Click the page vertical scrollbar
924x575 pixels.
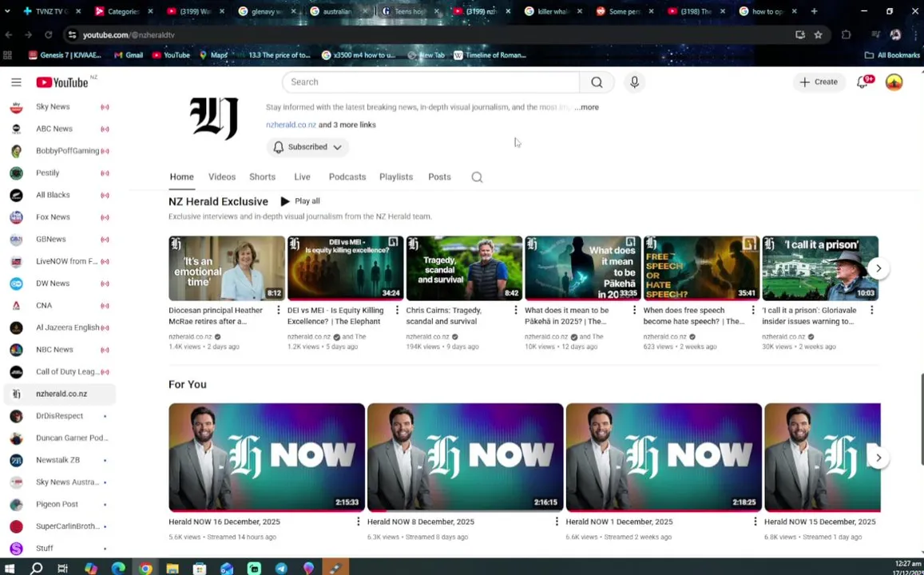click(921, 419)
